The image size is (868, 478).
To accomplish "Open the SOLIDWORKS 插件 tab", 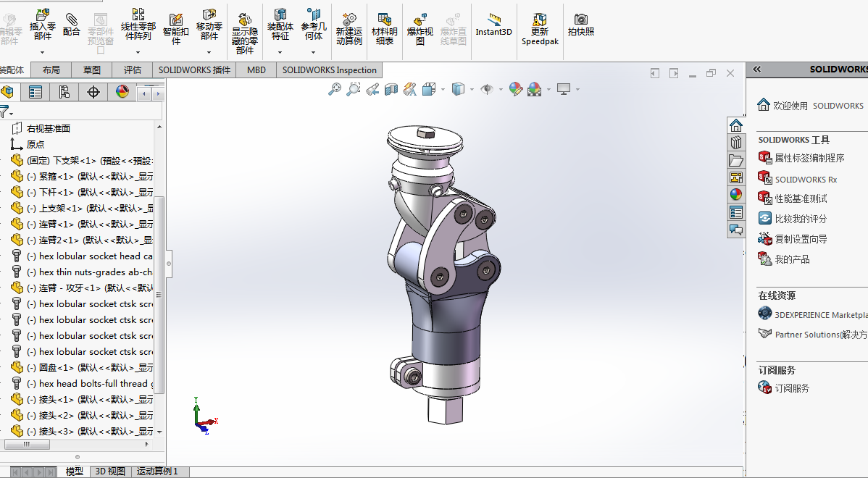I will coord(194,70).
